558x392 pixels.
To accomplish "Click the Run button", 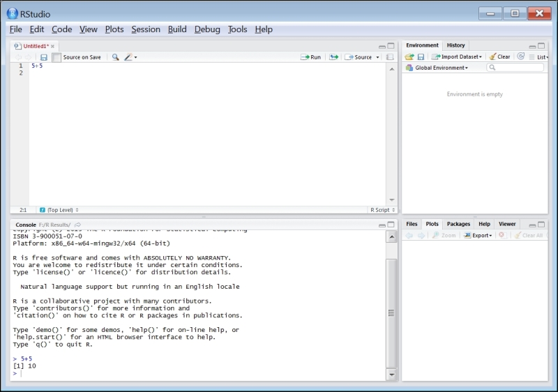I will pos(310,57).
